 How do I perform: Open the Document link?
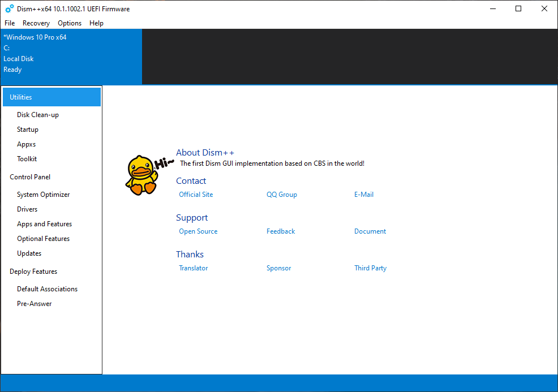point(370,231)
